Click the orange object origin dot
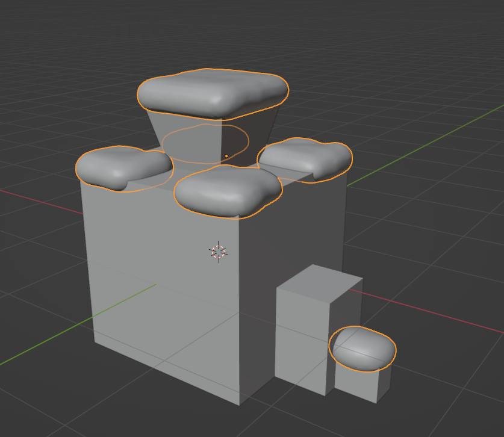 click(x=226, y=156)
